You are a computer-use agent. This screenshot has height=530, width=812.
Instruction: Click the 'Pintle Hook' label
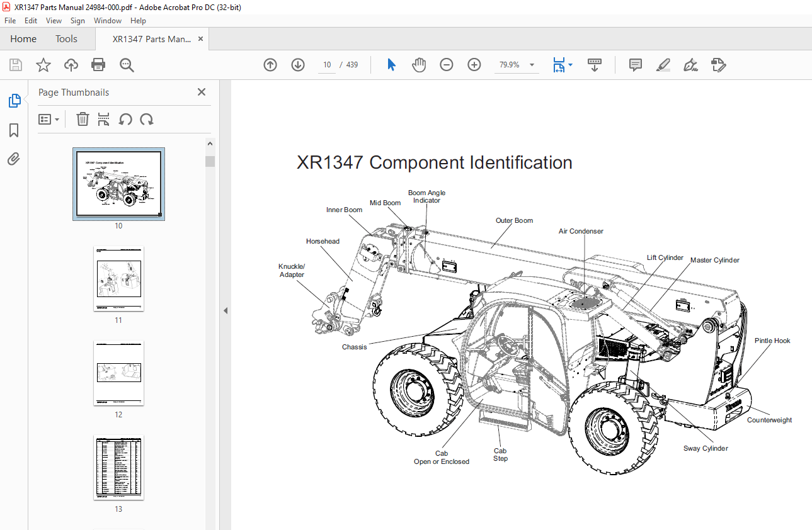pyautogui.click(x=772, y=341)
